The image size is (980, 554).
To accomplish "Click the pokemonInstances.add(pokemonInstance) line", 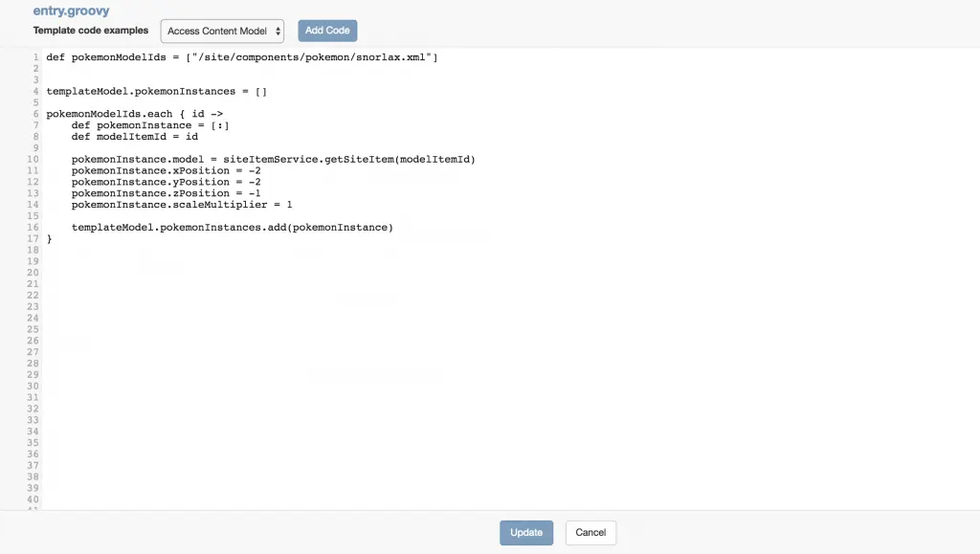I will pyautogui.click(x=232, y=228).
